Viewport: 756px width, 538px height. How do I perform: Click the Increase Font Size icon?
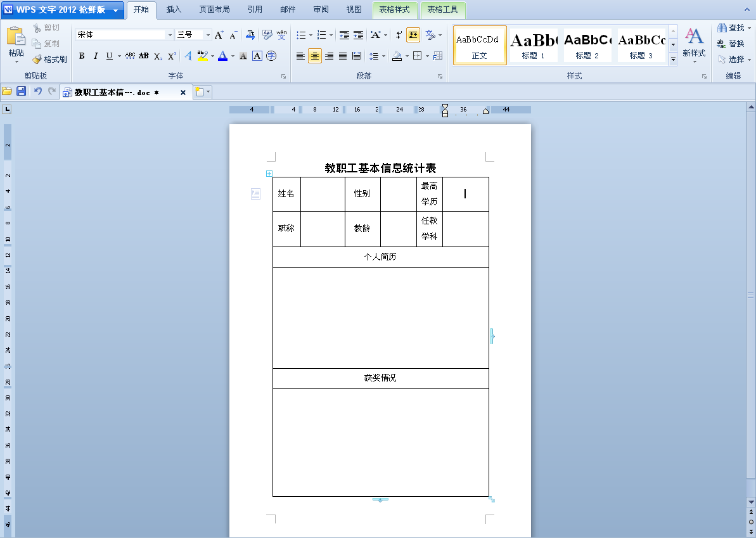coord(219,35)
